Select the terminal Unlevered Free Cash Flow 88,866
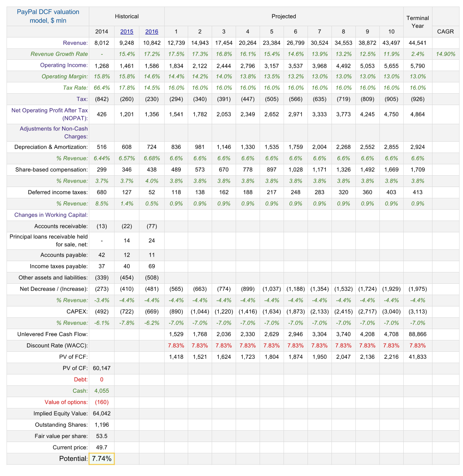 pyautogui.click(x=418, y=334)
